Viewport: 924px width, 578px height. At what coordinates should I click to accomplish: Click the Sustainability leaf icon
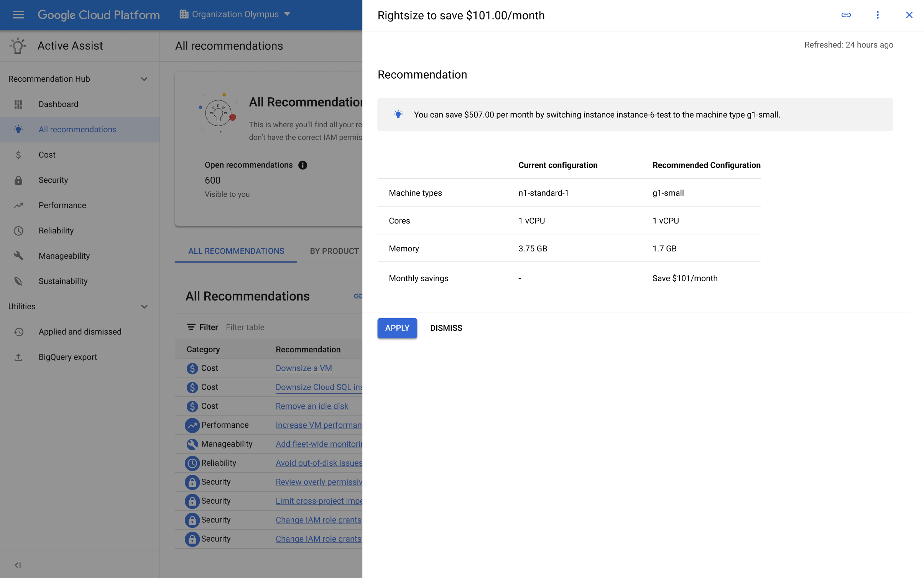[x=19, y=280]
